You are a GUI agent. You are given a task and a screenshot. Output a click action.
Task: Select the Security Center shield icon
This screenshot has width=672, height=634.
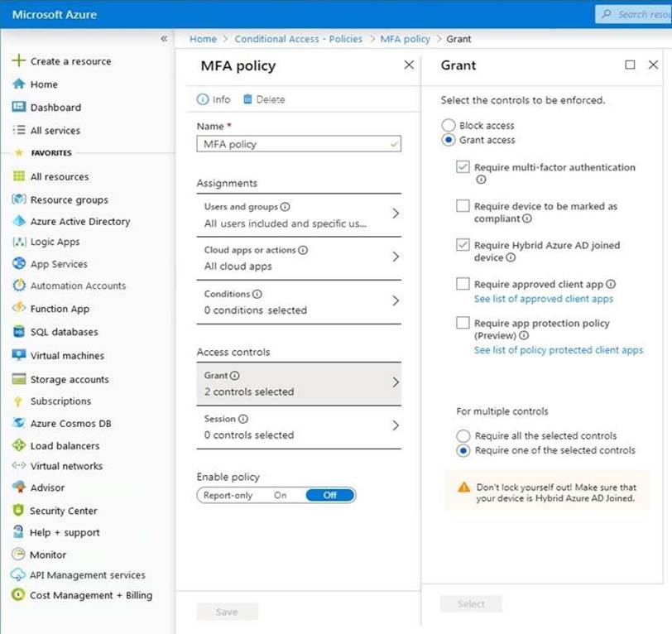(18, 511)
